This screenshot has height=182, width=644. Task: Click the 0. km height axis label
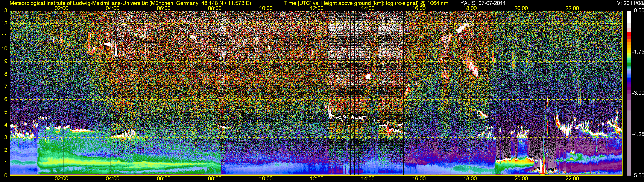[6, 176]
